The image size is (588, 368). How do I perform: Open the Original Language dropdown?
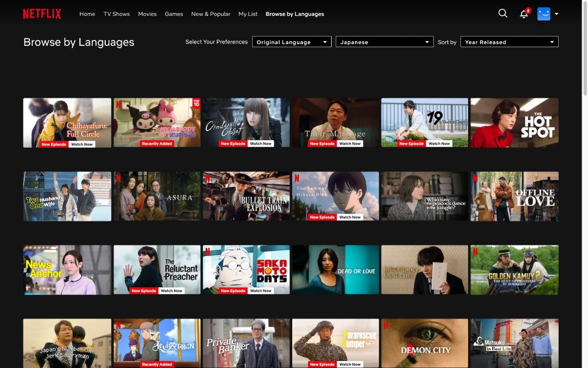coord(292,42)
